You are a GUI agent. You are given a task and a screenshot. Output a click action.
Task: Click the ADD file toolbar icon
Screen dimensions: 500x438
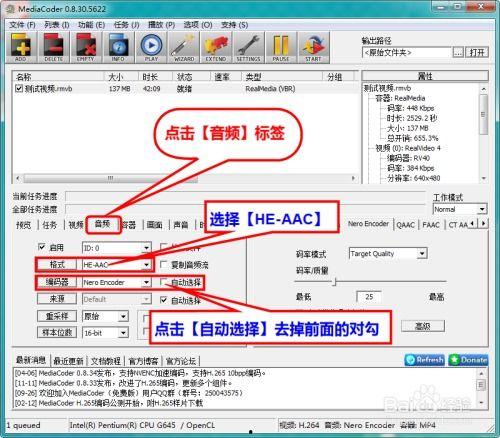(x=21, y=47)
